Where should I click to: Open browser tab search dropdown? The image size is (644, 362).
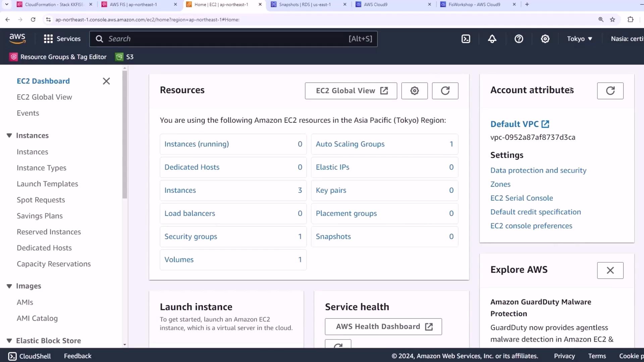tap(7, 4)
